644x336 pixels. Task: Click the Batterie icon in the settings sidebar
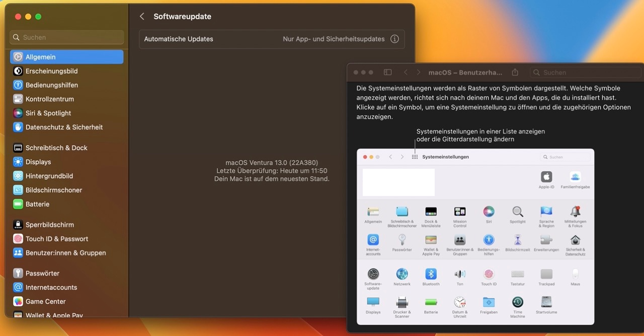click(18, 205)
